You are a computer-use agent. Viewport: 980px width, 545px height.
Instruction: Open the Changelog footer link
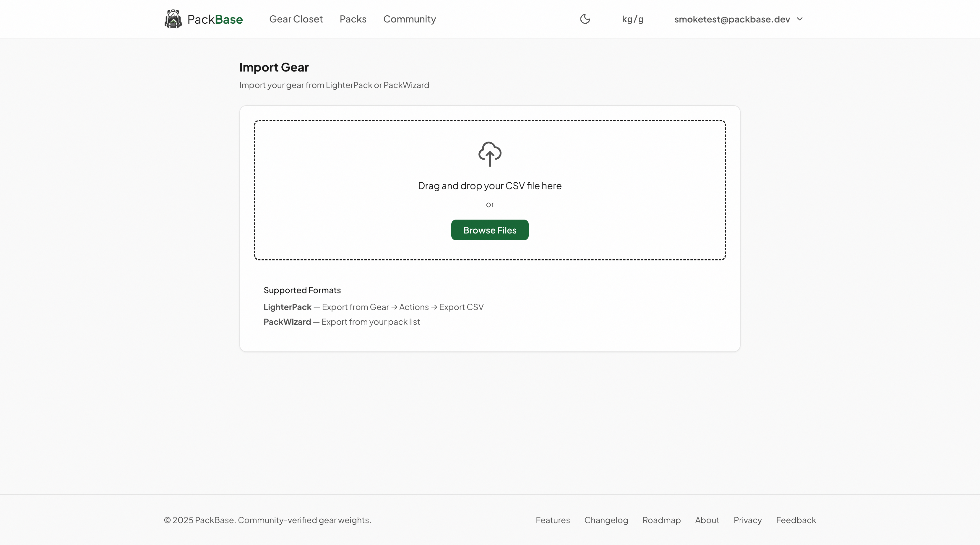click(606, 520)
